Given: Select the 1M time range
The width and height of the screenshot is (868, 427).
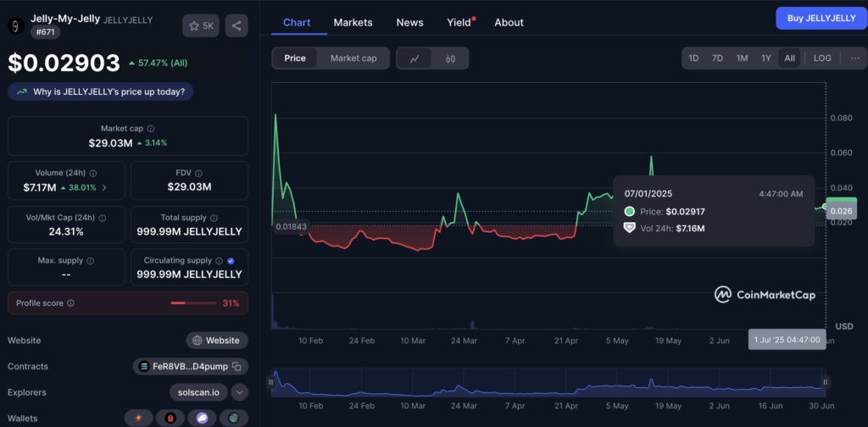Looking at the screenshot, I should click(742, 58).
